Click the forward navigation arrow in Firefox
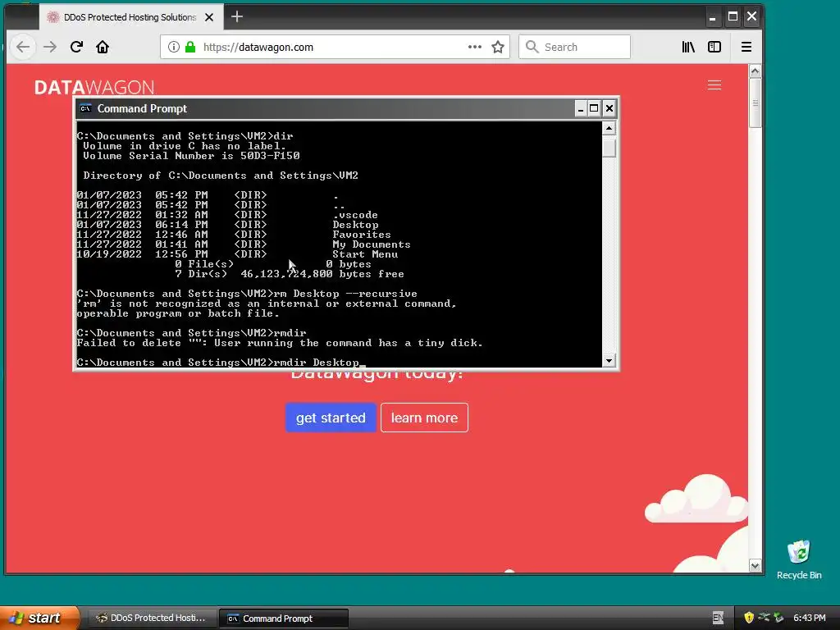Viewport: 840px width, 630px height. (x=50, y=47)
